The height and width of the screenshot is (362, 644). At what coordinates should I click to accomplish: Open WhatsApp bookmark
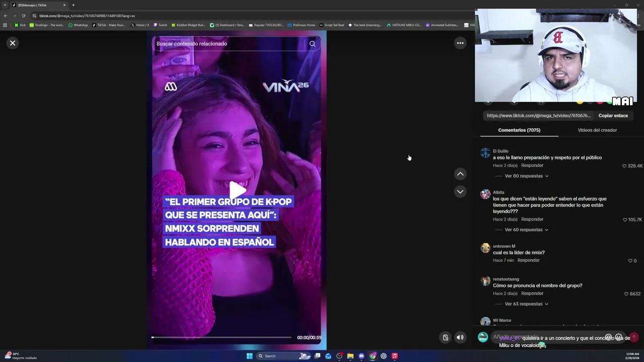point(78,25)
